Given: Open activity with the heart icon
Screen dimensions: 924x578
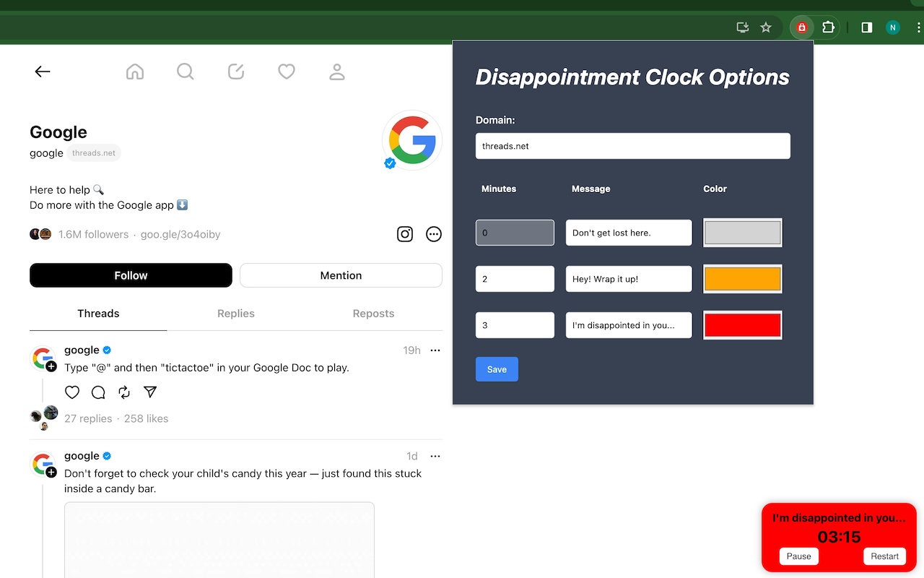Looking at the screenshot, I should coord(286,71).
